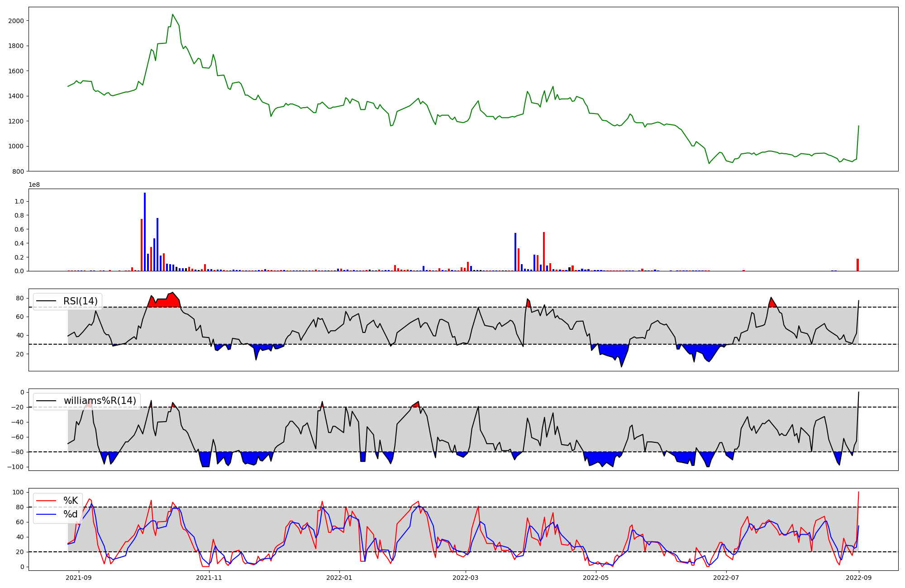Click the last red volume bar at far right
This screenshot has height=588, width=905.
coord(857,265)
